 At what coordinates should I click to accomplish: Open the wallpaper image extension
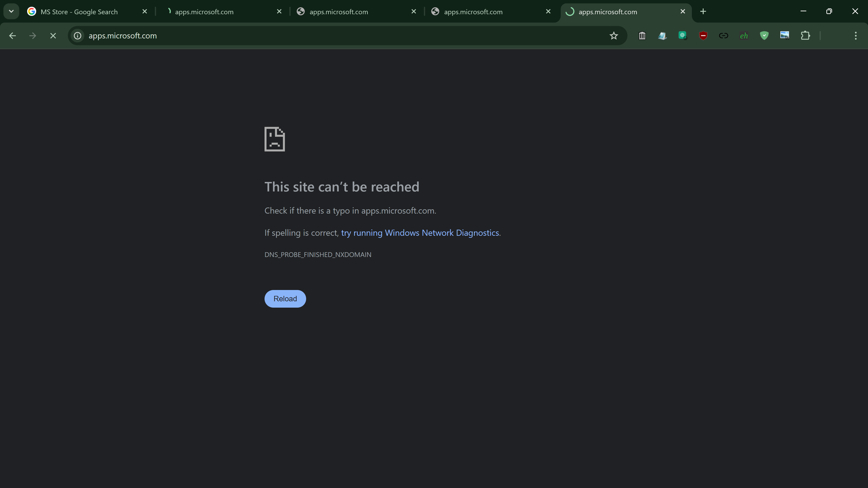(x=784, y=36)
